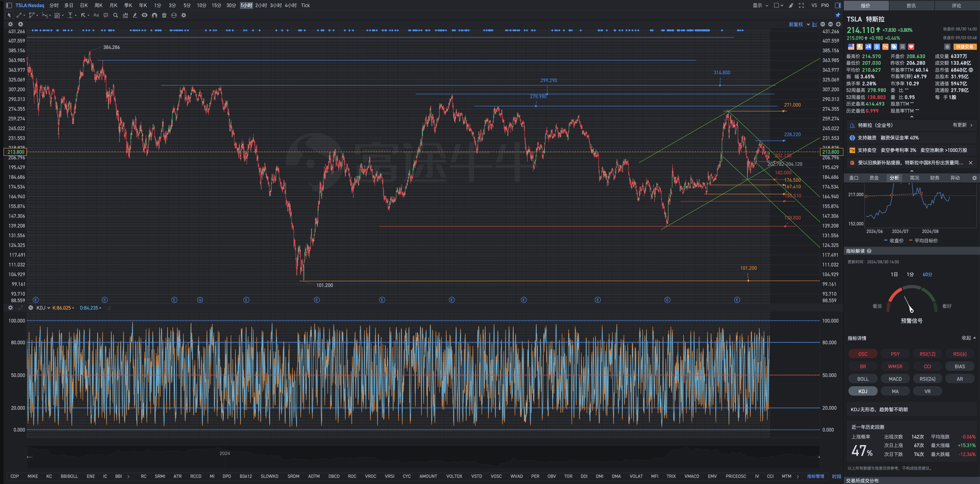The height and width of the screenshot is (484, 980).
Task: Remove the KDJ indicator pane
Action: click(x=31, y=308)
